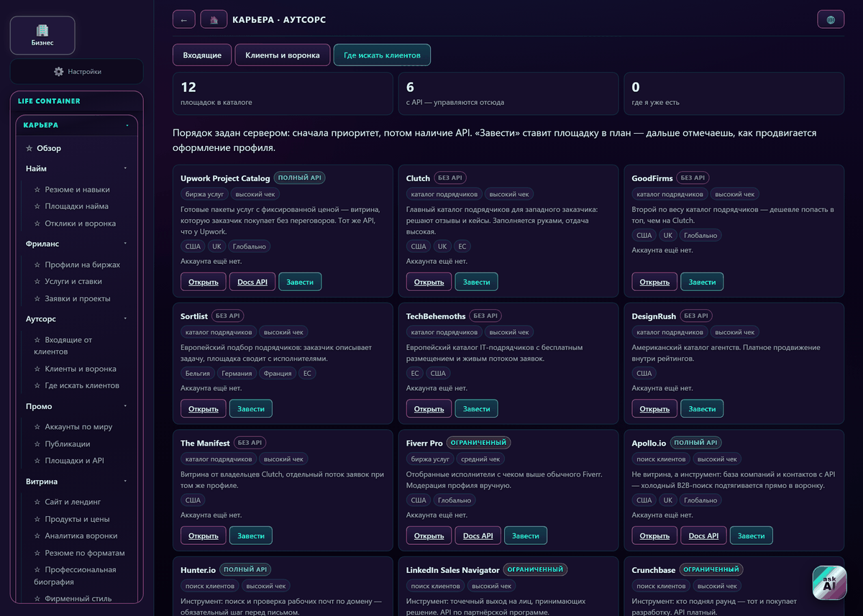
Task: Click the building icon next to the page title
Action: [214, 19]
